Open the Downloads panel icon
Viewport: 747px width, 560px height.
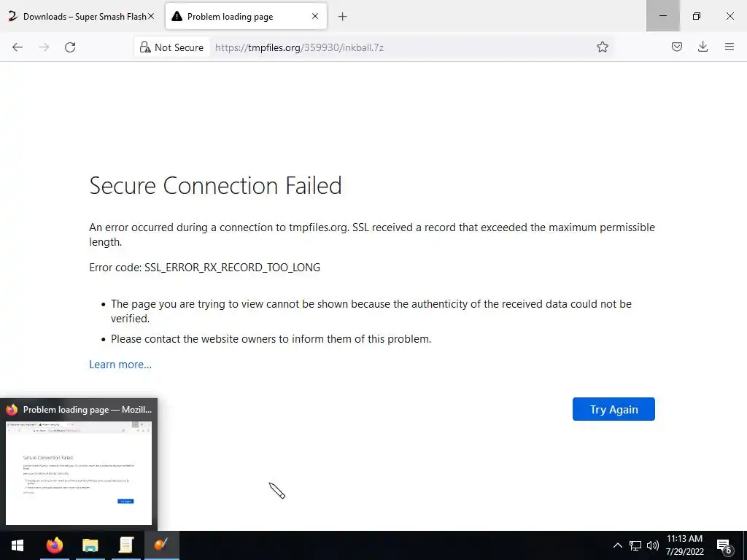703,47
